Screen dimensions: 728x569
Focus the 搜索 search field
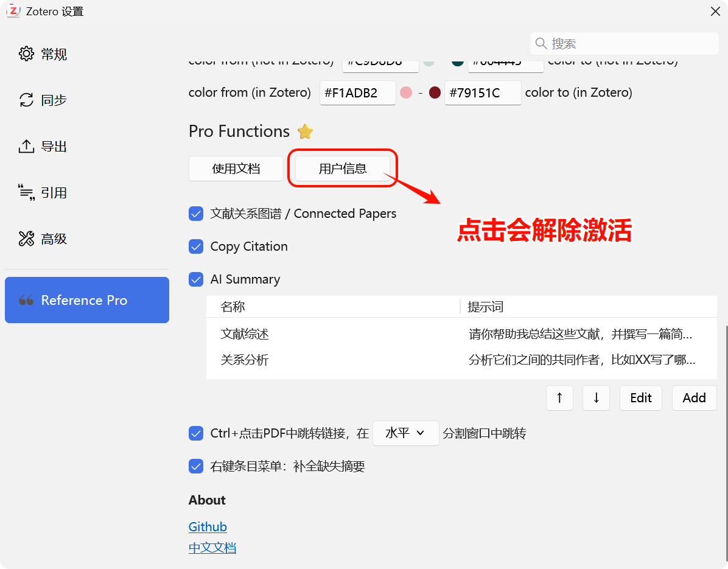point(624,44)
